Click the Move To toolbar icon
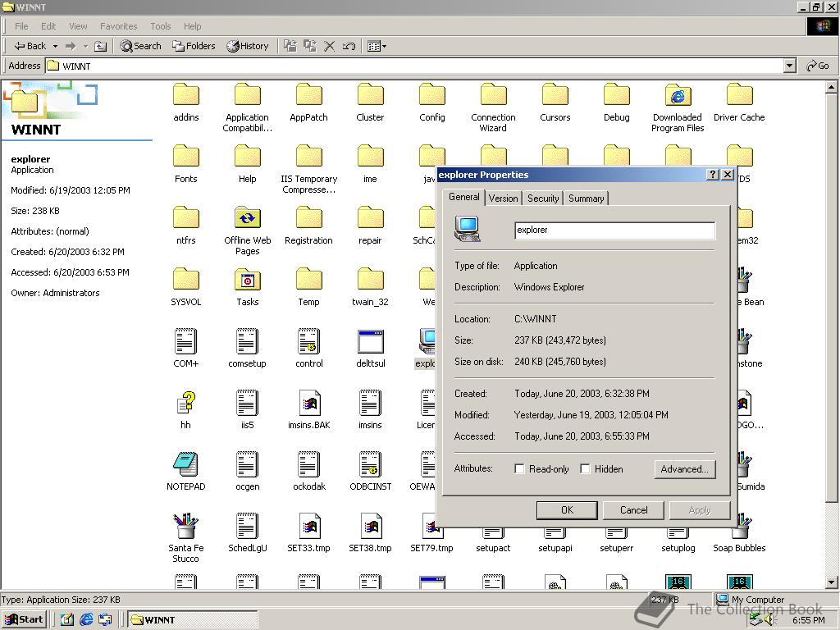 tap(290, 46)
